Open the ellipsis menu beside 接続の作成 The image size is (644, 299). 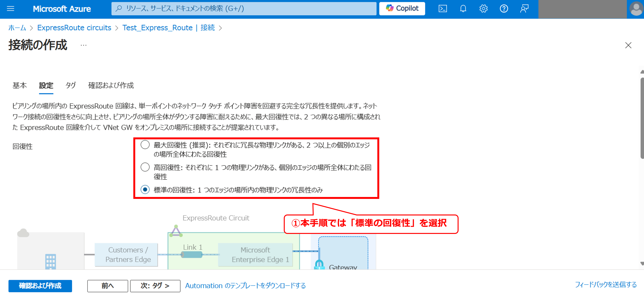pyautogui.click(x=83, y=45)
